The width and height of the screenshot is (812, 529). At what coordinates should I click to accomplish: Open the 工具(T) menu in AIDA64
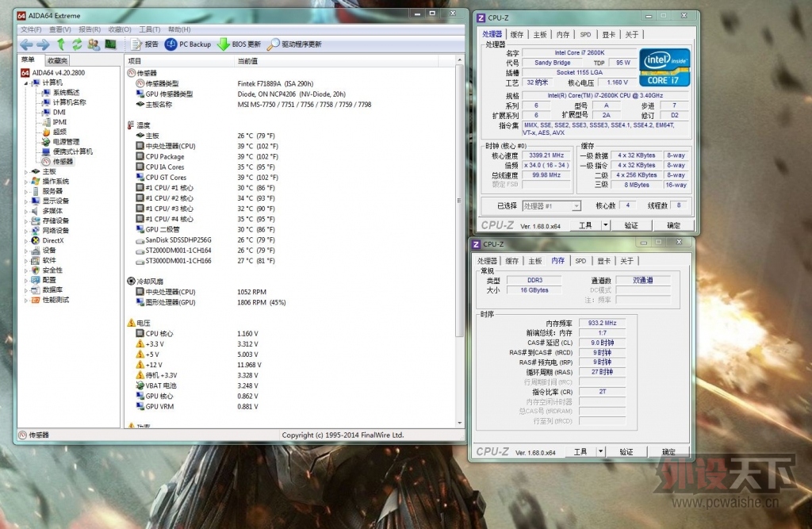point(150,29)
